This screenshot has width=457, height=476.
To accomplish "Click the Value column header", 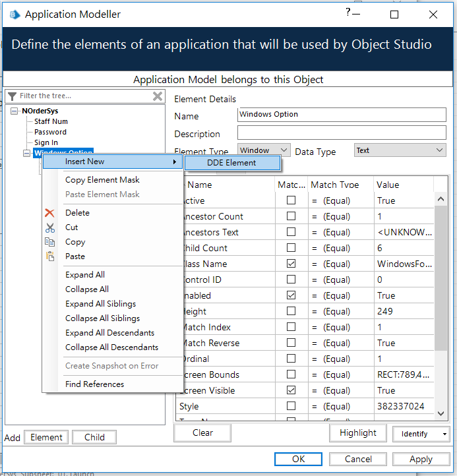I will point(404,185).
